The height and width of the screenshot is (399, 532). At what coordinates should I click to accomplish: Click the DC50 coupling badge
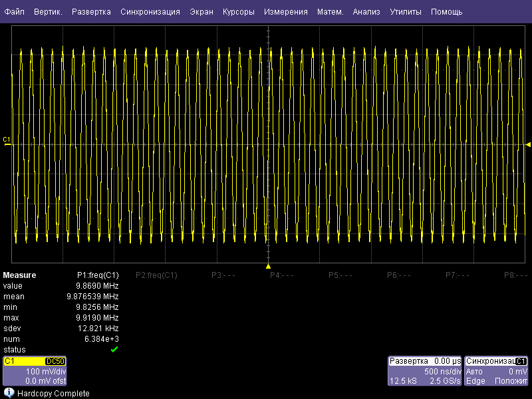pyautogui.click(x=54, y=361)
